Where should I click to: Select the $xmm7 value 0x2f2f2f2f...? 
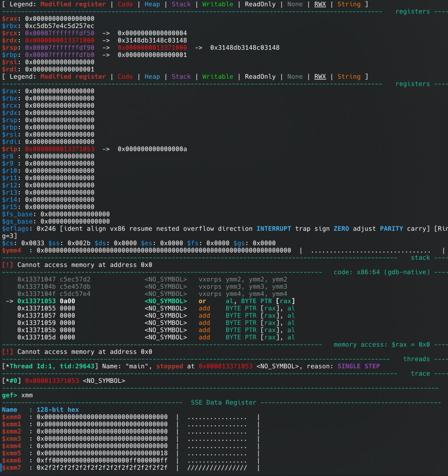tap(102, 468)
